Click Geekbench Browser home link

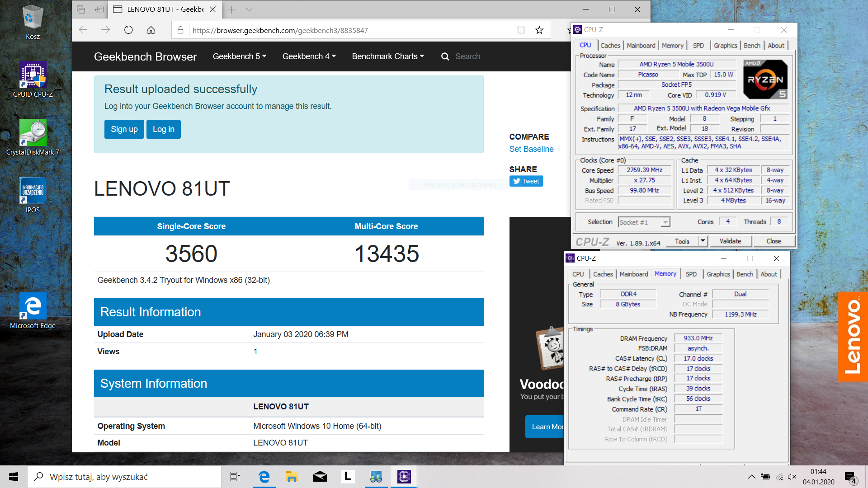[x=145, y=56]
